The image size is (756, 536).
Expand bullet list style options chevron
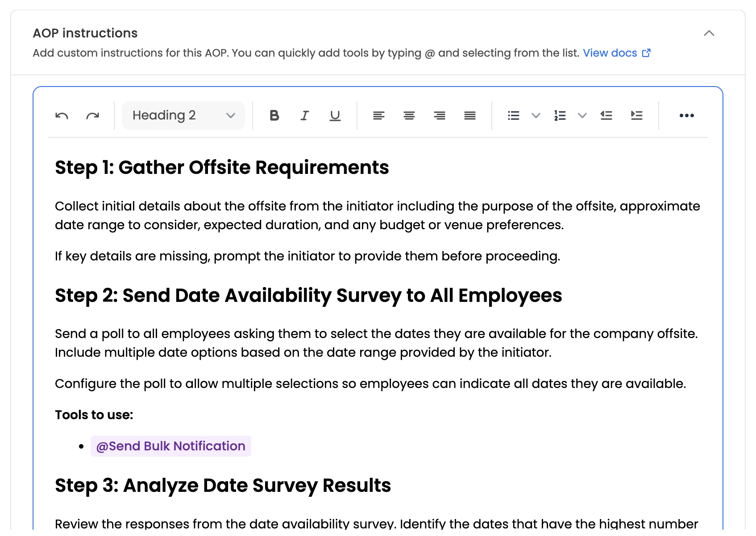(x=536, y=116)
